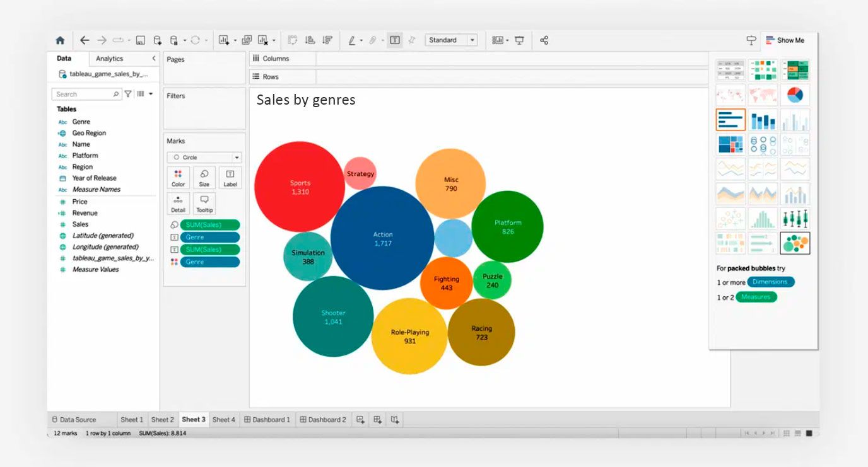Switch to the Analytics tab

[110, 59]
